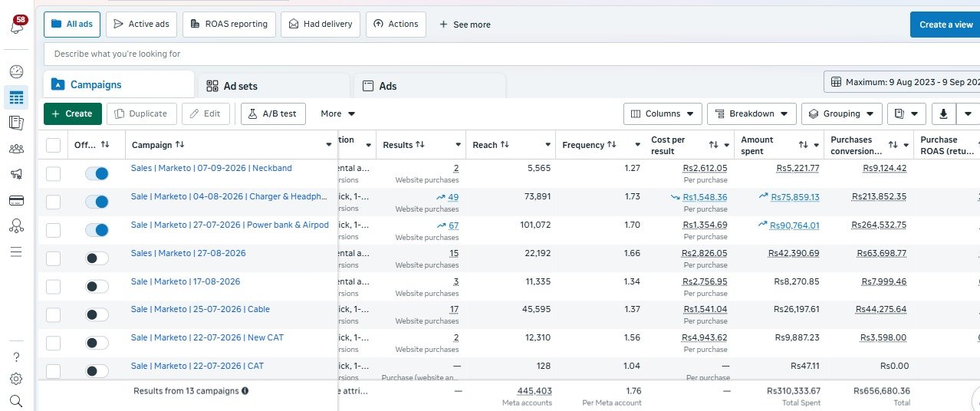Open the Columns dropdown
Screen dimensions: 980x411
click(663, 113)
